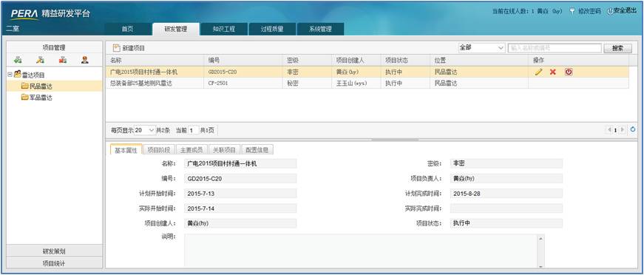Screen dimensions: 644x275
Task: Click the 名称 column header
Action: (155, 60)
